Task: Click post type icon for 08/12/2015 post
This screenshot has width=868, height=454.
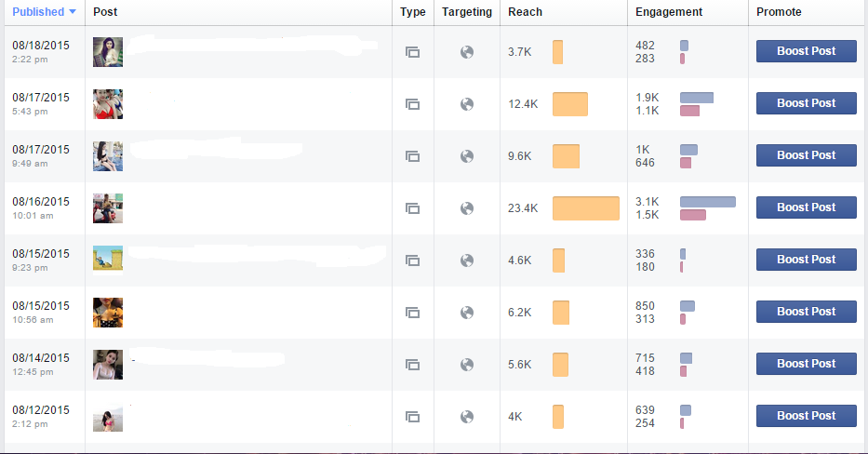Action: coord(412,417)
